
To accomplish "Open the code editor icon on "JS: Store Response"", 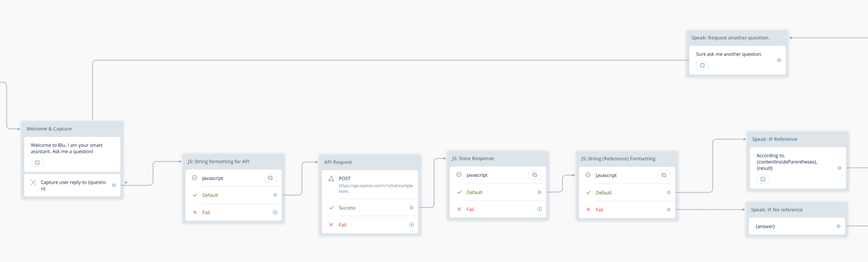I will coord(535,175).
